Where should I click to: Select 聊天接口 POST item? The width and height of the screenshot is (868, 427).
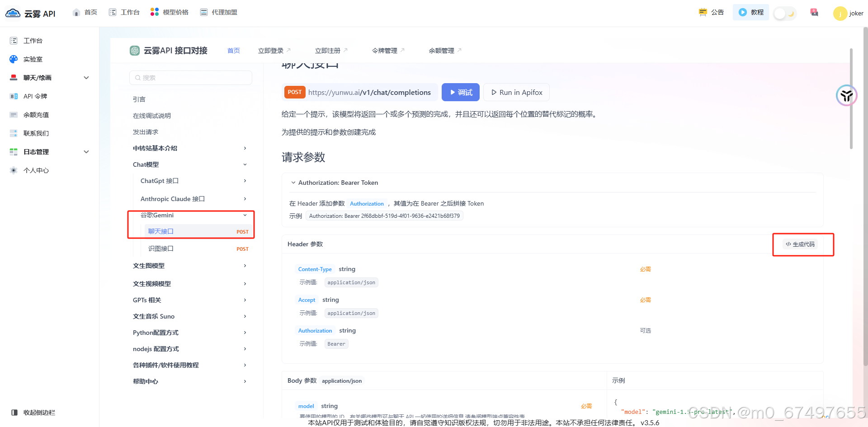pyautogui.click(x=198, y=231)
